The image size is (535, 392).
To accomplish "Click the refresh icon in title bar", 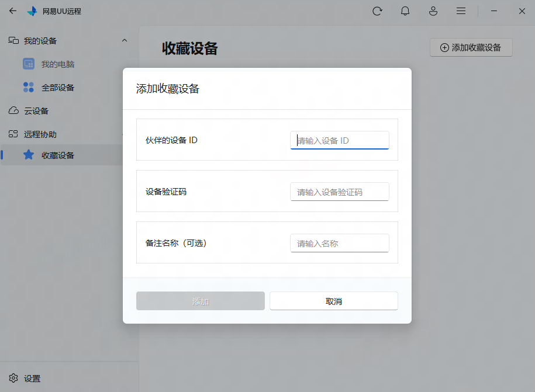I will coord(377,11).
